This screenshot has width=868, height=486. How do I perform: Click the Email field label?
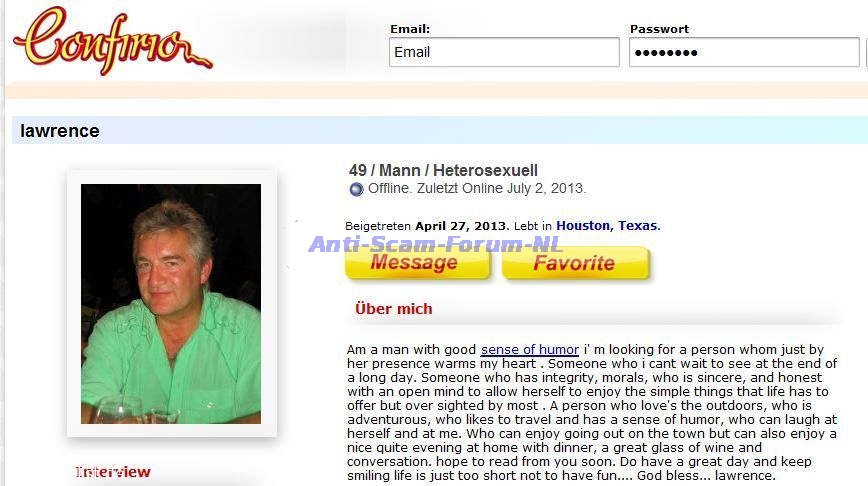[410, 29]
